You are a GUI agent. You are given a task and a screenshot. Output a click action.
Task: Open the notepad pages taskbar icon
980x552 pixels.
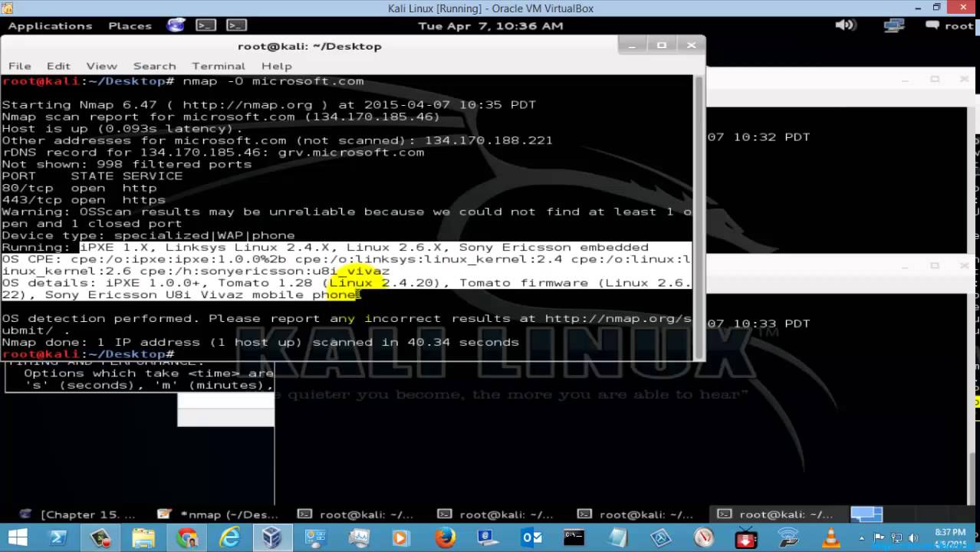pyautogui.click(x=617, y=538)
